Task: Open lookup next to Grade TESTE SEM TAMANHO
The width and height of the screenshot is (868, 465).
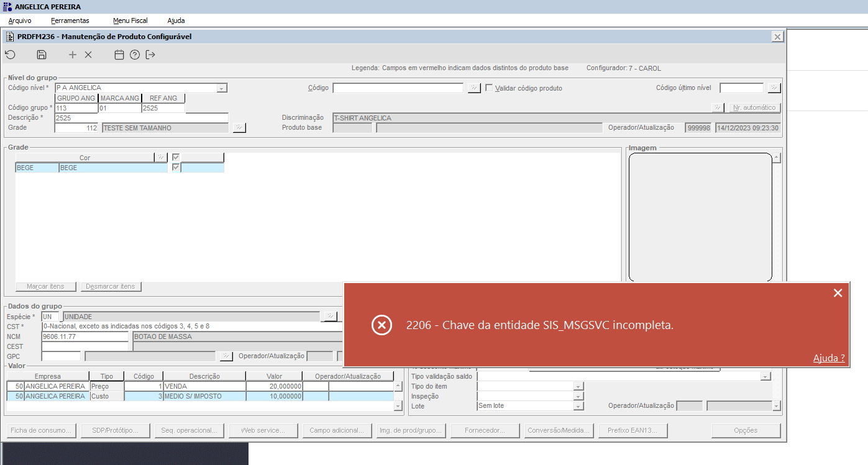Action: [239, 128]
